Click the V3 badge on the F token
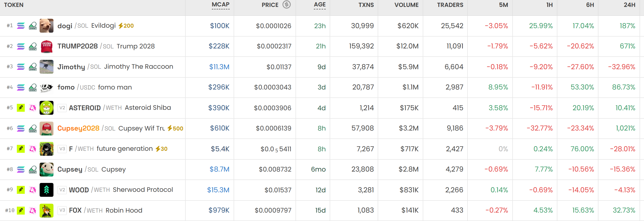Viewport: 644px width, 221px height. 62,149
